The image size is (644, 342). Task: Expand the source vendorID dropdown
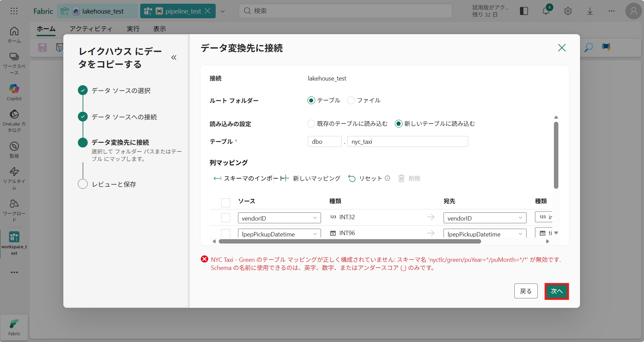click(279, 218)
